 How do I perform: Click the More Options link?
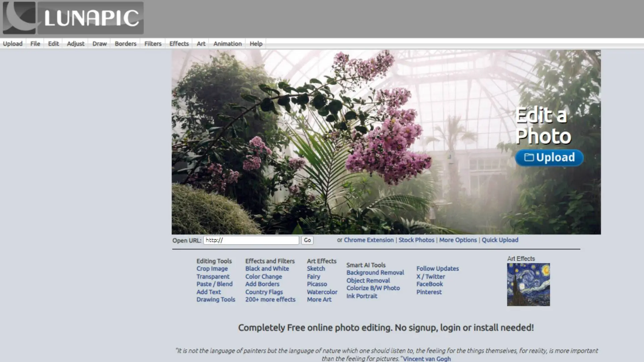click(x=458, y=240)
